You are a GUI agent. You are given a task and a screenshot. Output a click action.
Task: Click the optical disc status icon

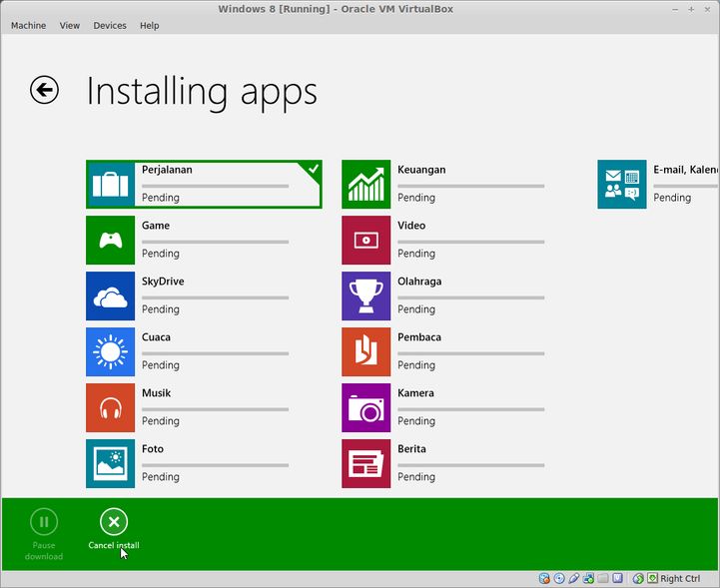(559, 578)
